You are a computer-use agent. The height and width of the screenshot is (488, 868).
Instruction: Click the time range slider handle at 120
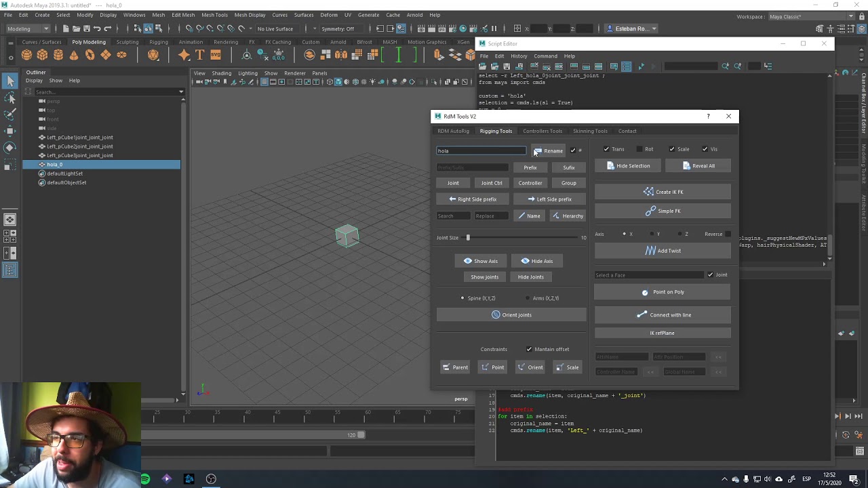pos(361,435)
